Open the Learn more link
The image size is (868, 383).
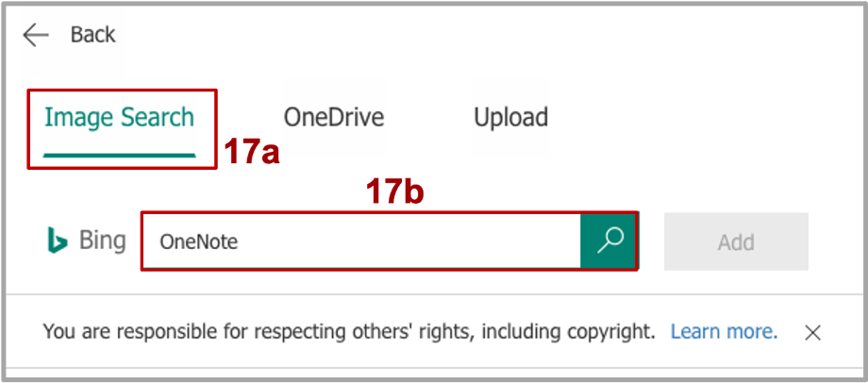[724, 331]
